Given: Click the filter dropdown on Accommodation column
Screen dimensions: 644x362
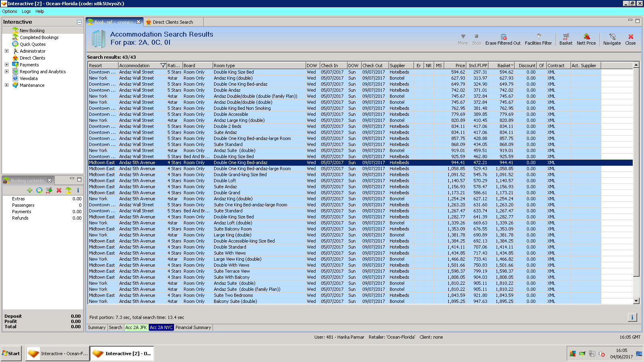Looking at the screenshot, I should tap(163, 66).
